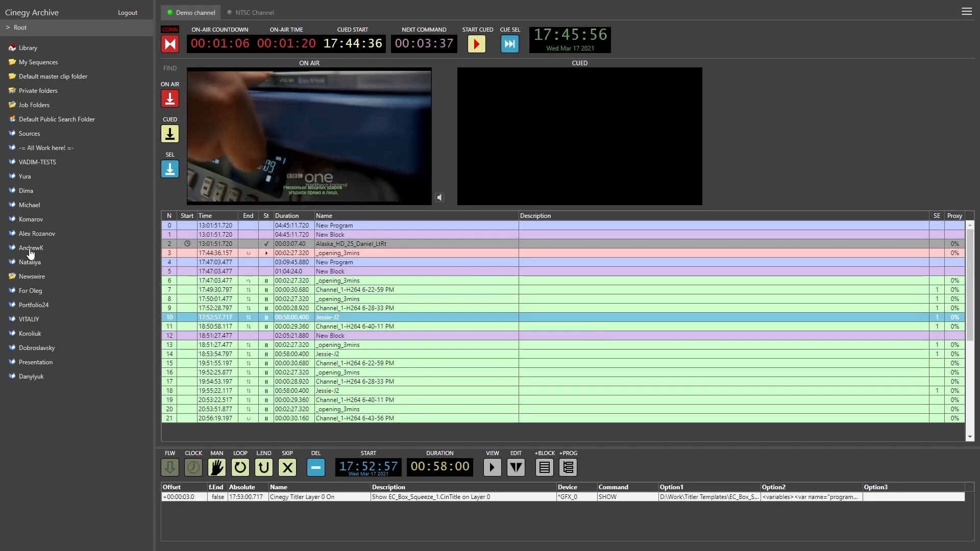This screenshot has width=980, height=551.
Task: Open the Newswire folder
Action: point(32,277)
